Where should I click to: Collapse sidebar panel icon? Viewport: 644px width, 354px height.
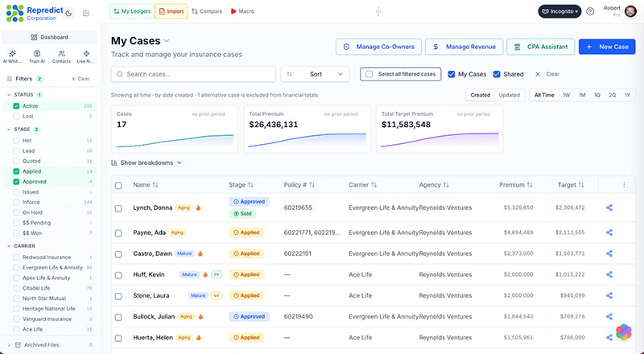(x=86, y=13)
